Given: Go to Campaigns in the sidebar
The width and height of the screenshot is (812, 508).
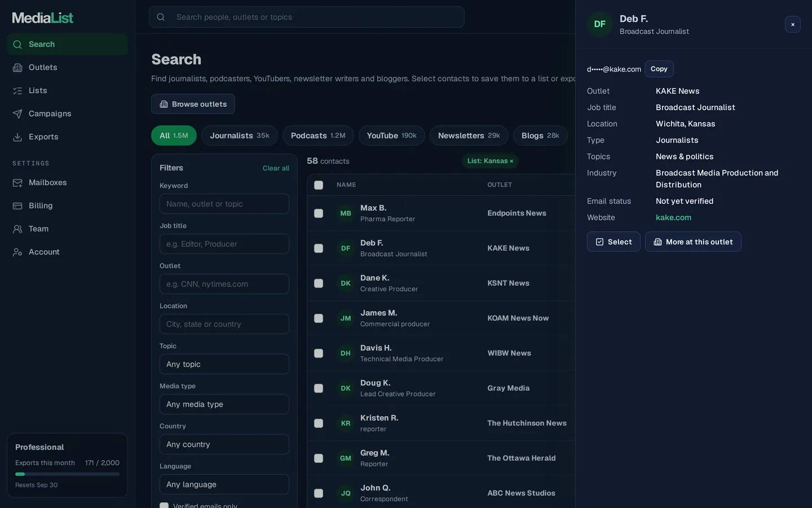Looking at the screenshot, I should tap(67, 113).
